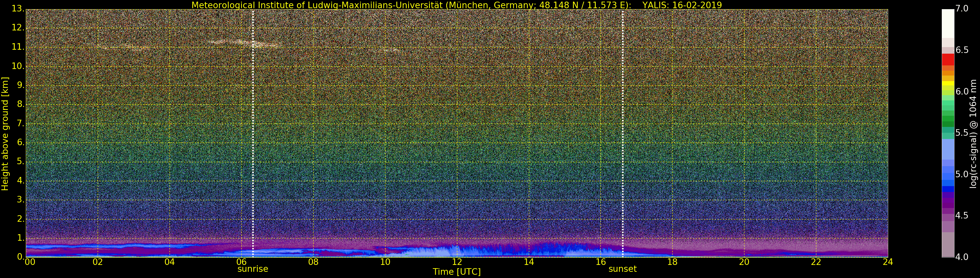Click the plot title mentioning Ludwig-Maximilians-Universität

click(457, 5)
